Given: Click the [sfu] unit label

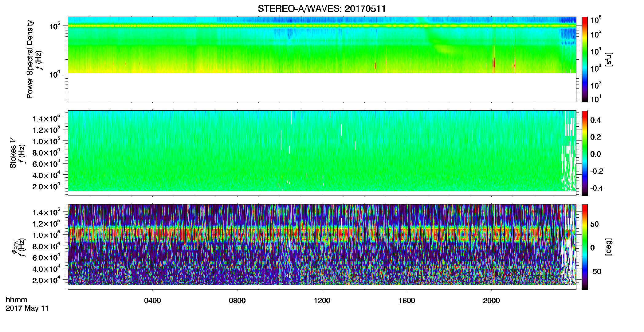Looking at the screenshot, I should tap(608, 59).
